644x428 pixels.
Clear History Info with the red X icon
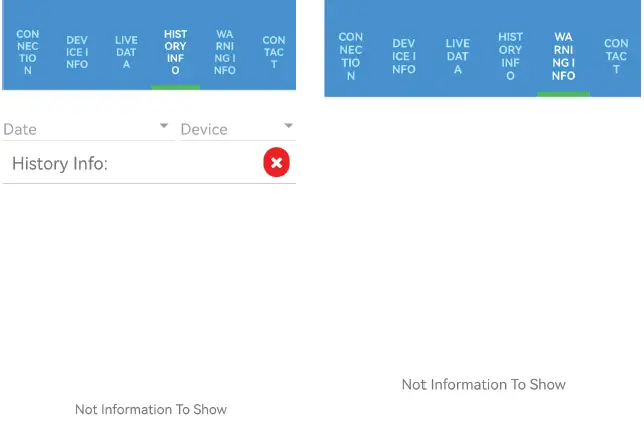tap(277, 162)
